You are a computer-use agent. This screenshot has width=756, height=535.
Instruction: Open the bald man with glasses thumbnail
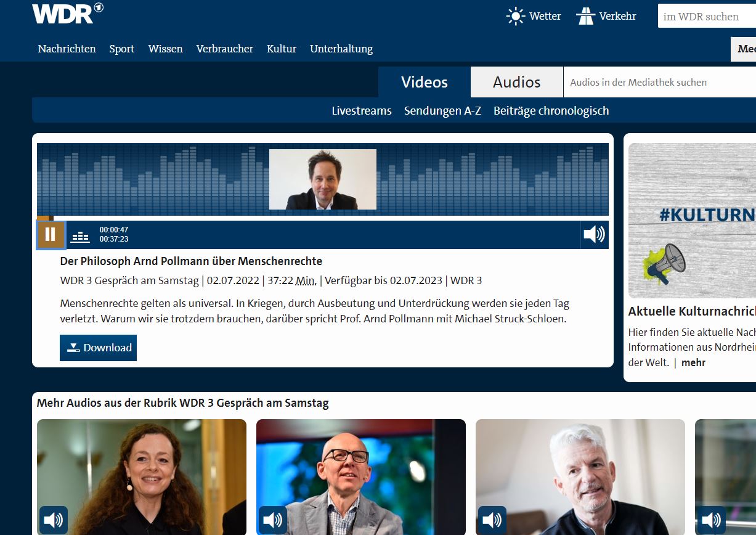coord(361,477)
